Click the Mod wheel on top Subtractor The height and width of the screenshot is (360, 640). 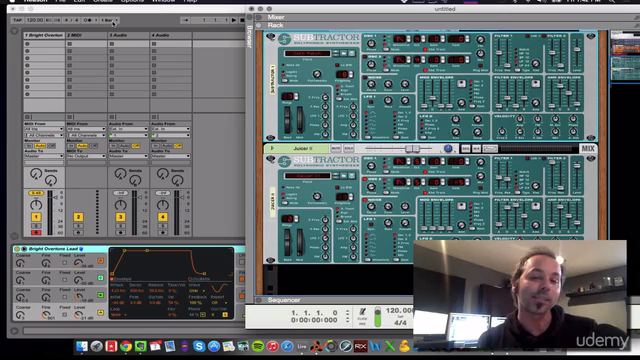(x=300, y=120)
